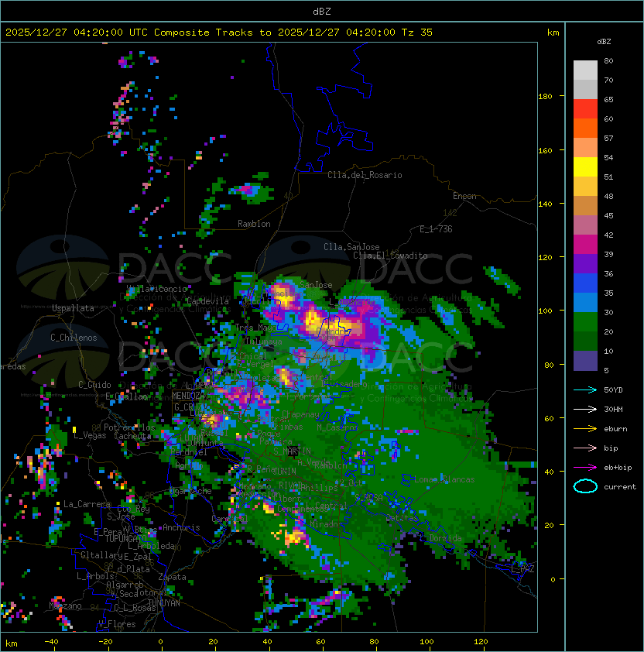Click the 'Tz 35' text in header
The height and width of the screenshot is (652, 644).
click(x=417, y=33)
